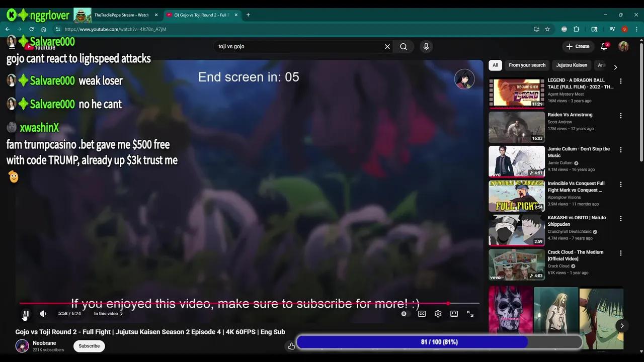The height and width of the screenshot is (362, 644).
Task: Go back with the browser back arrow
Action: coord(8,29)
